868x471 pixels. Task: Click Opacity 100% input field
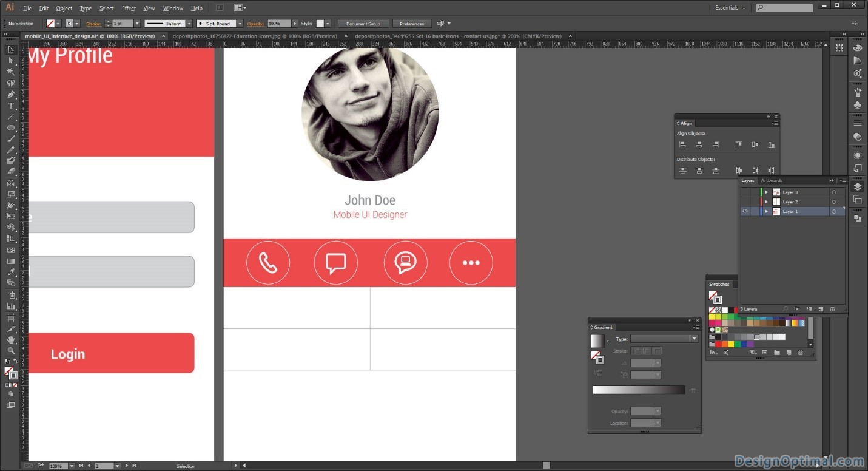coord(279,24)
